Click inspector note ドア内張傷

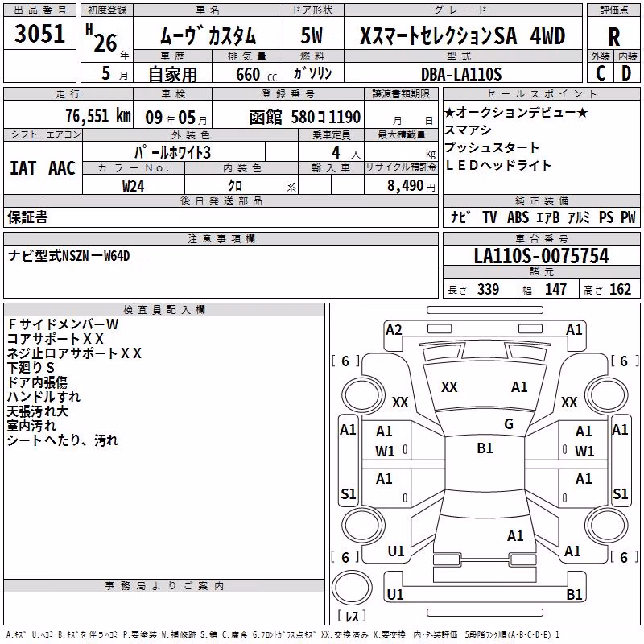pos(37,382)
